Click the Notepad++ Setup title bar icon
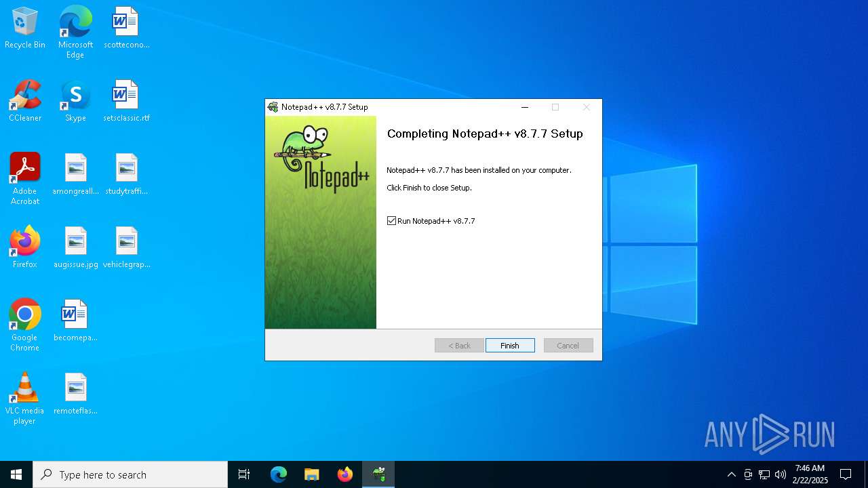The image size is (868, 488). pyautogui.click(x=273, y=107)
